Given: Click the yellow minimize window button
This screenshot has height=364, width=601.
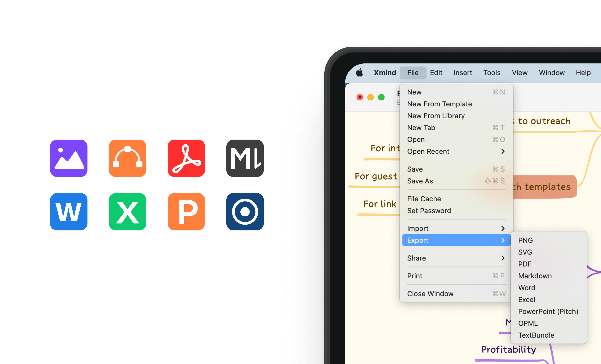Looking at the screenshot, I should coord(370,97).
